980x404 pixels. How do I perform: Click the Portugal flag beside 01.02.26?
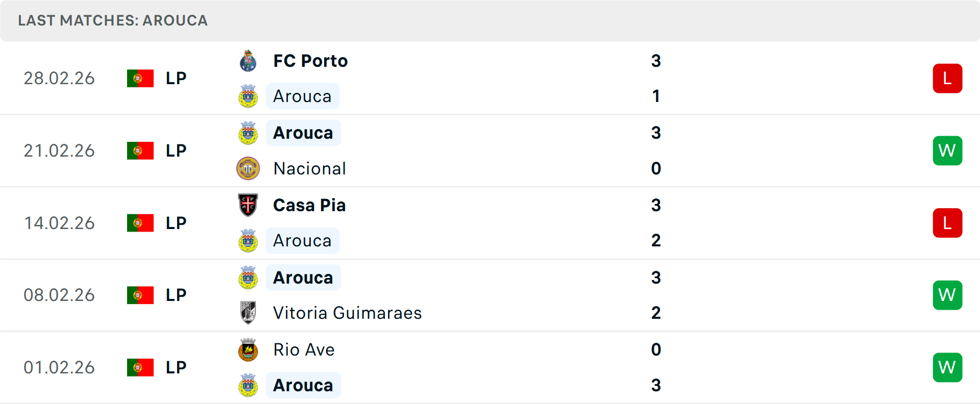[140, 367]
